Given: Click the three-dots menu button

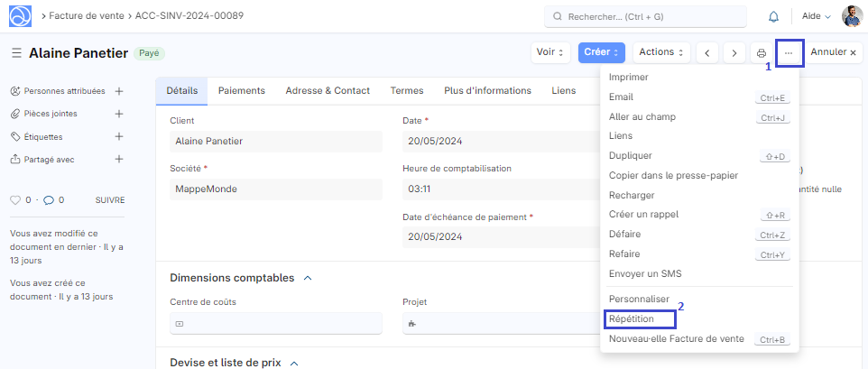Looking at the screenshot, I should (x=789, y=52).
